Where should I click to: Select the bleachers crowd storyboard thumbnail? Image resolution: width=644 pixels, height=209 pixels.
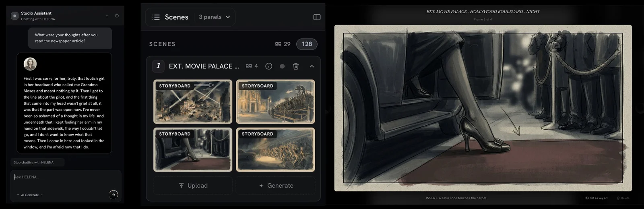pyautogui.click(x=275, y=101)
